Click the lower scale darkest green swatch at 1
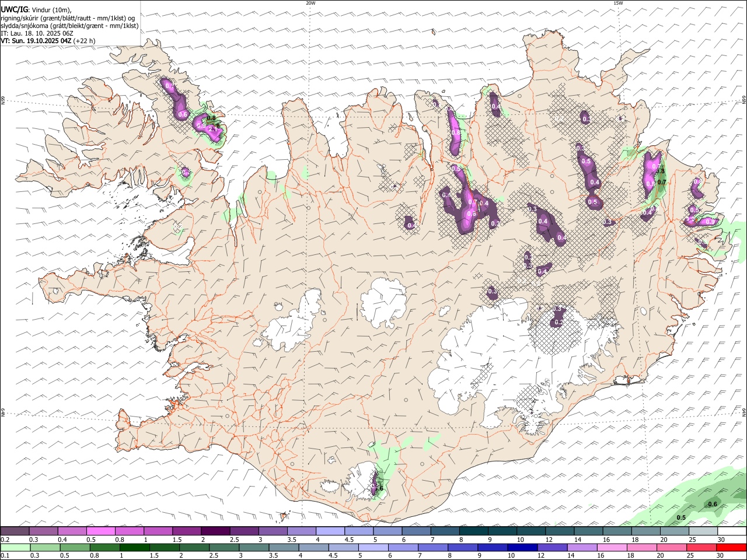747x560 pixels. (134, 547)
